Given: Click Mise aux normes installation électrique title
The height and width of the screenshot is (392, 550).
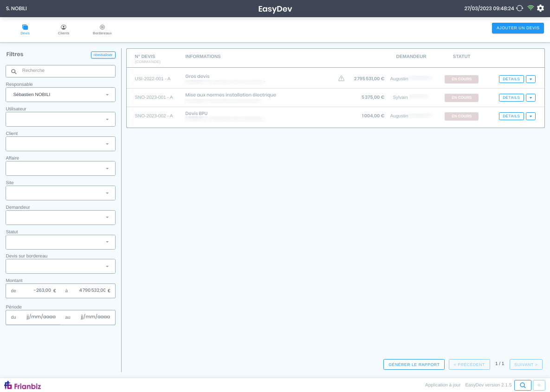Looking at the screenshot, I should [x=231, y=95].
